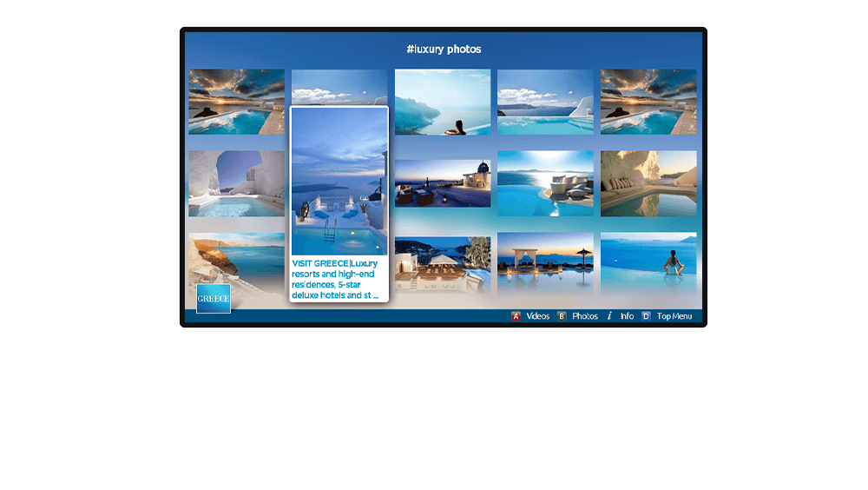Open the GREECE logo tile
868x490 pixels.
pyautogui.click(x=214, y=298)
